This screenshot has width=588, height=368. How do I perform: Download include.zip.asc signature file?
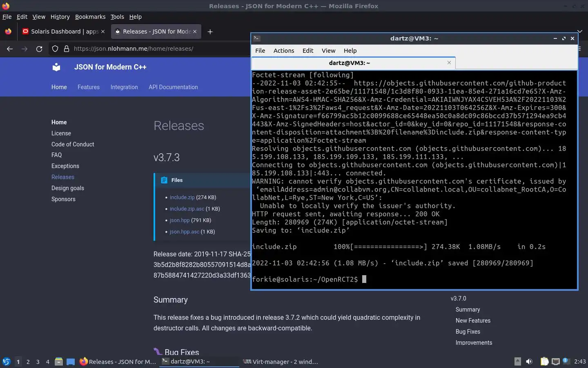pos(187,209)
